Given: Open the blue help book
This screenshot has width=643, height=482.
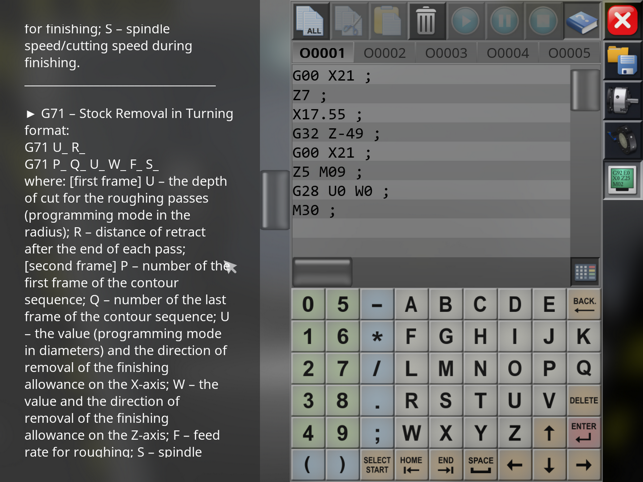Looking at the screenshot, I should [580, 21].
